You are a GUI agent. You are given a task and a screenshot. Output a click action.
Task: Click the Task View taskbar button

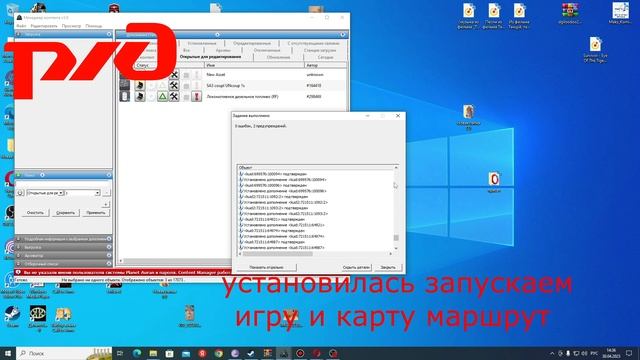(120, 353)
